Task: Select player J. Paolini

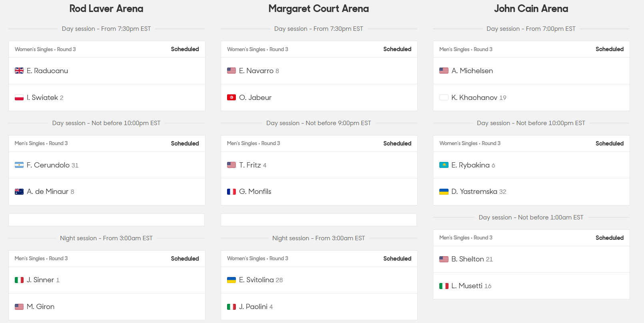Action: pyautogui.click(x=253, y=307)
